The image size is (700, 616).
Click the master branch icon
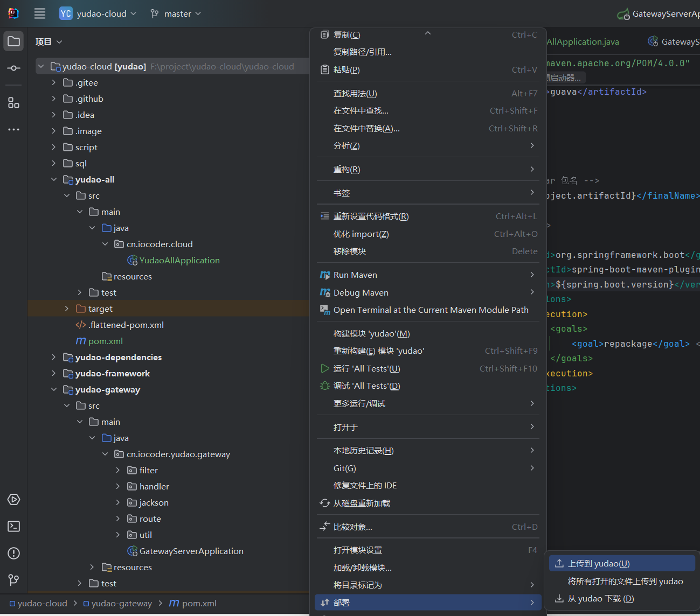click(x=155, y=13)
